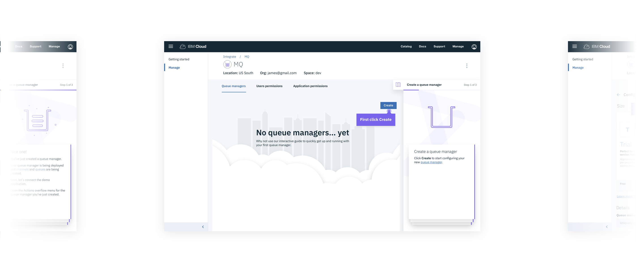Click the blue Create button
The height and width of the screenshot is (276, 644).
click(x=388, y=106)
